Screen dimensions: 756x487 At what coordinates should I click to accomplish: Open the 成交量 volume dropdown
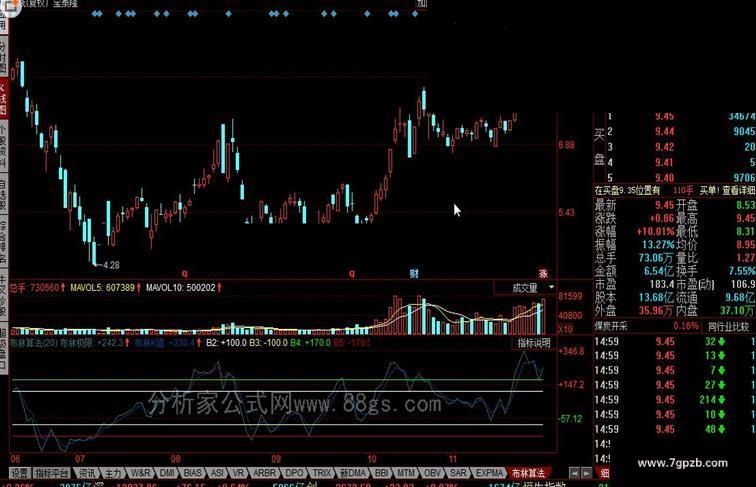[x=526, y=288]
